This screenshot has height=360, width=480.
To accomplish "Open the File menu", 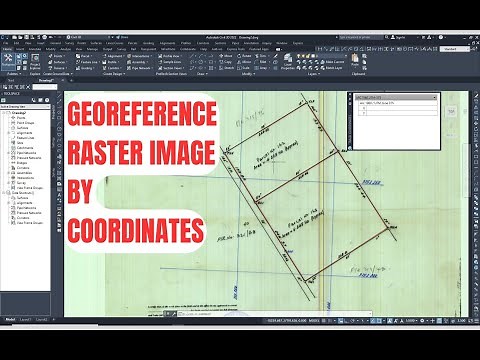I will click(6, 43).
